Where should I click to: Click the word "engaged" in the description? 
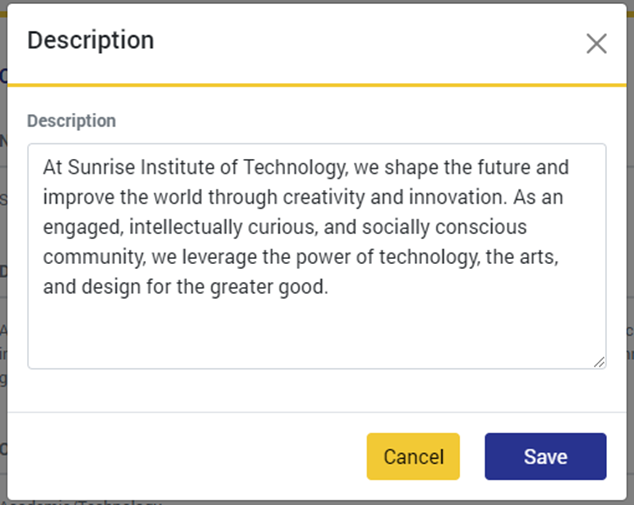[x=76, y=227]
